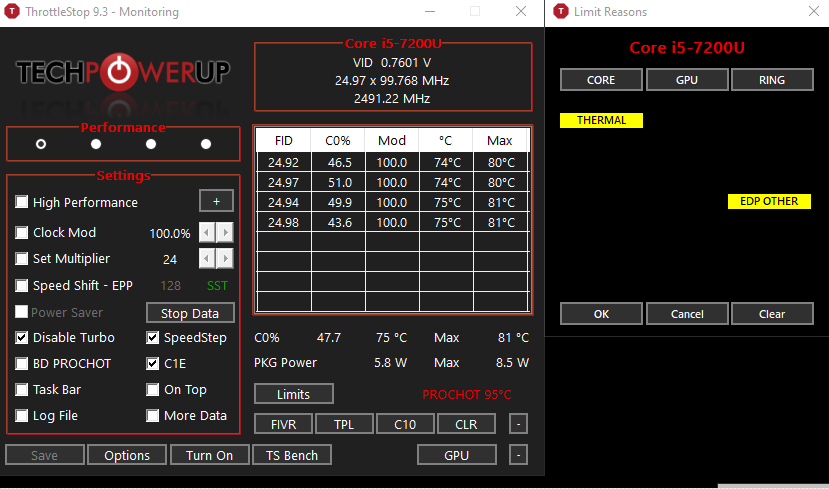Viewport: 829px width, 489px height.
Task: Enable the More Data checkbox
Action: (153, 416)
